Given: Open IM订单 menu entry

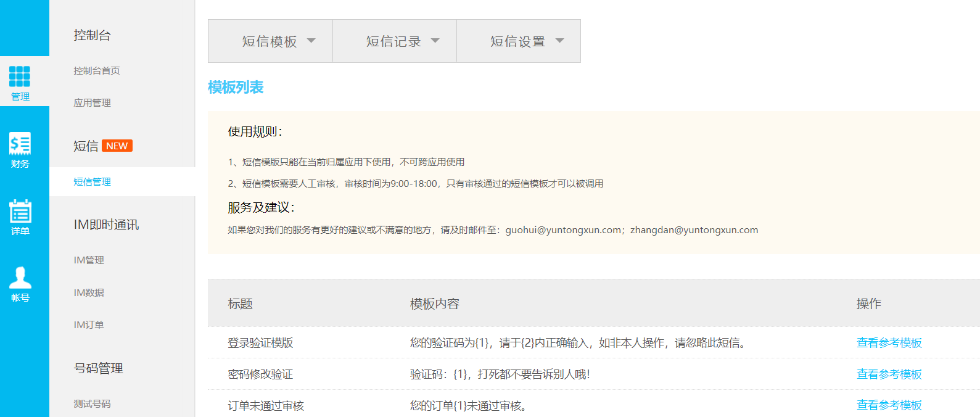Looking at the screenshot, I should point(89,325).
